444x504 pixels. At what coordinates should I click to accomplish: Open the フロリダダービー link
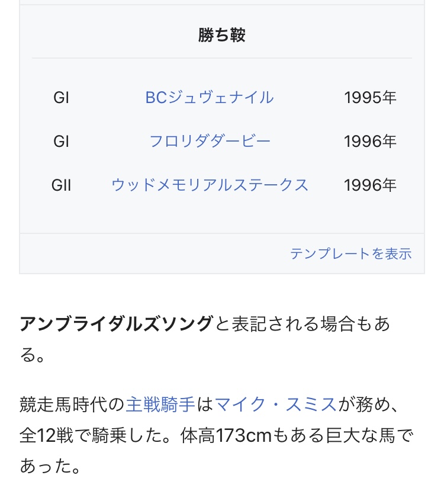click(210, 141)
